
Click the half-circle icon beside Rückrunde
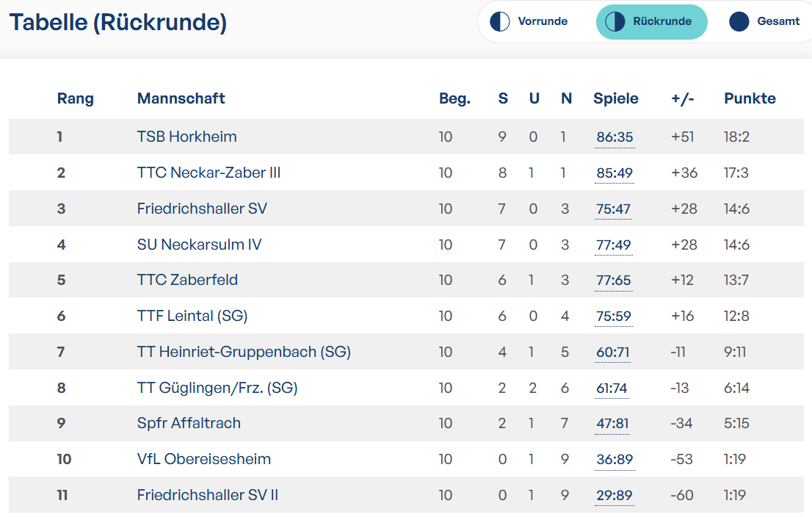pyautogui.click(x=615, y=22)
